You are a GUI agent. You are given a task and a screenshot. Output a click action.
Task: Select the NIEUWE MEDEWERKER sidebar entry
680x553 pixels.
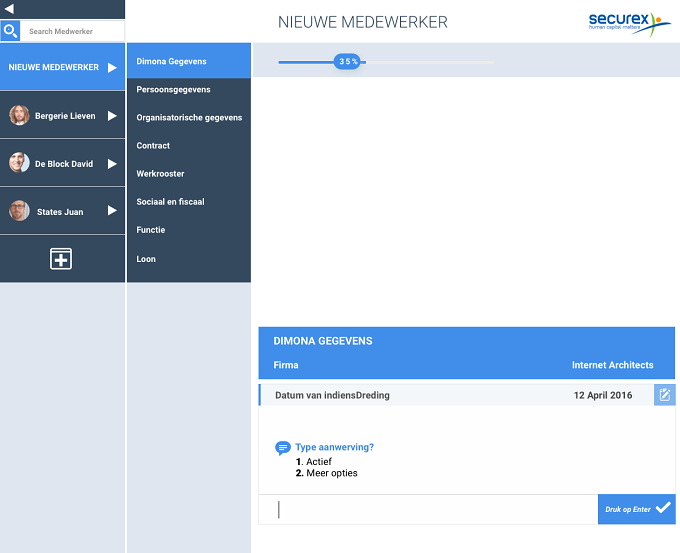tap(62, 67)
